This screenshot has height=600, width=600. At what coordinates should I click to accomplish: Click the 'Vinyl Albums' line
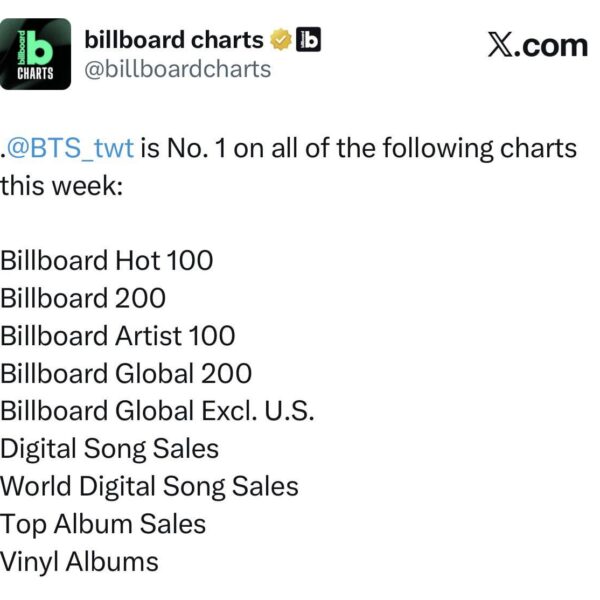[x=79, y=562]
